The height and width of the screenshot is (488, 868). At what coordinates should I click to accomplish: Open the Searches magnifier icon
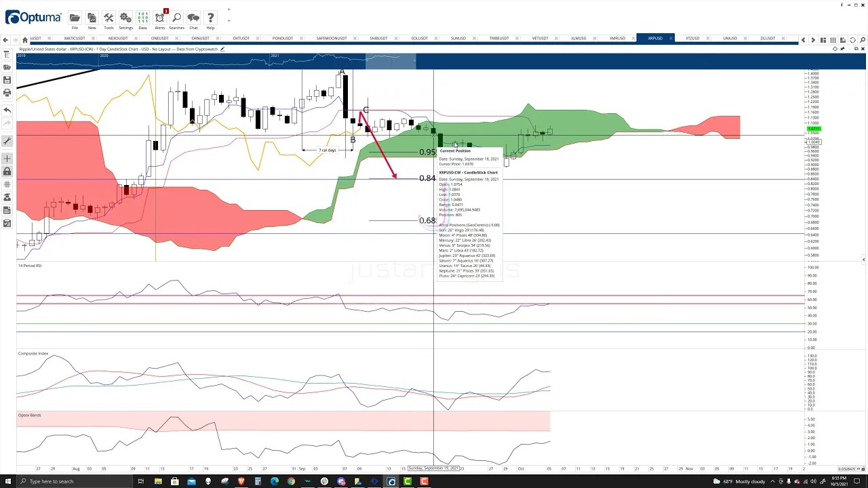tap(176, 18)
